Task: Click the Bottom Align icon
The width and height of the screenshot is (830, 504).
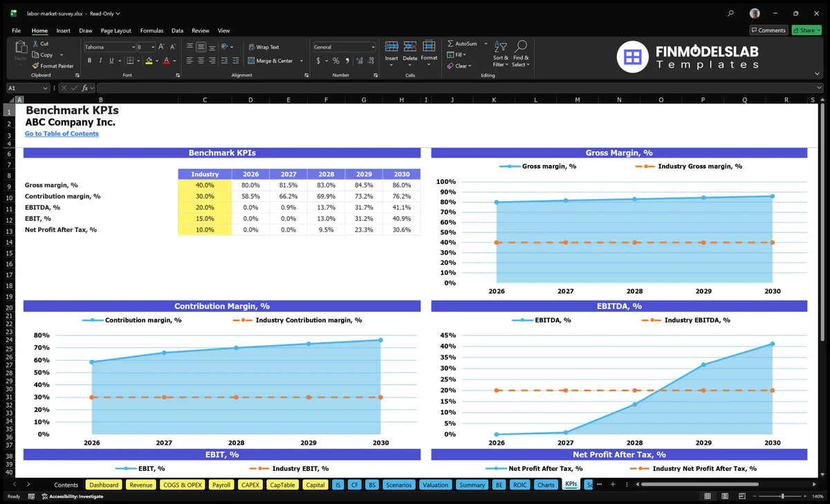Action: 212,47
